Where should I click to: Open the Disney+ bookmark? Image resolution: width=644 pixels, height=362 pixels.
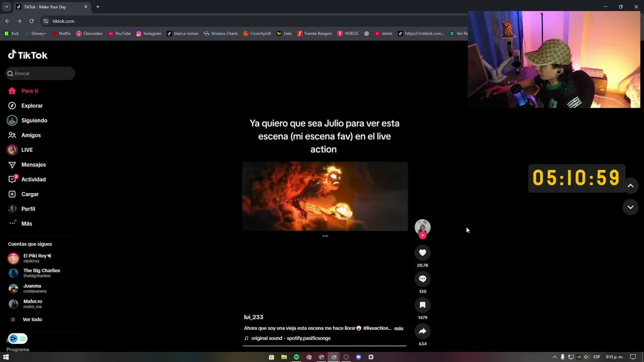pyautogui.click(x=35, y=34)
